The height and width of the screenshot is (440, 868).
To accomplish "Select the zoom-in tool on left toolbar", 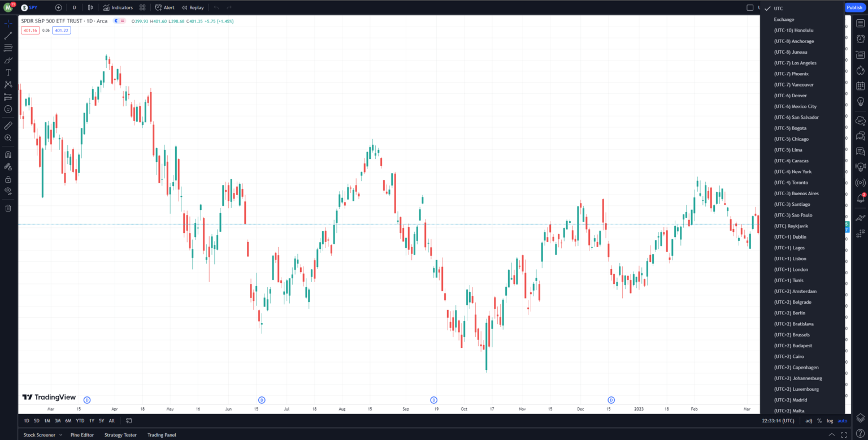I will (8, 137).
